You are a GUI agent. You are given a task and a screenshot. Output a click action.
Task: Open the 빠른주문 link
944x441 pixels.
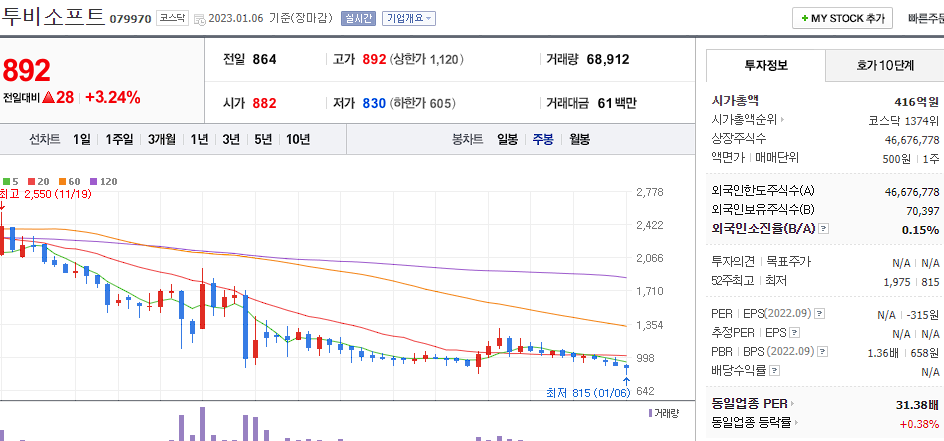point(926,18)
